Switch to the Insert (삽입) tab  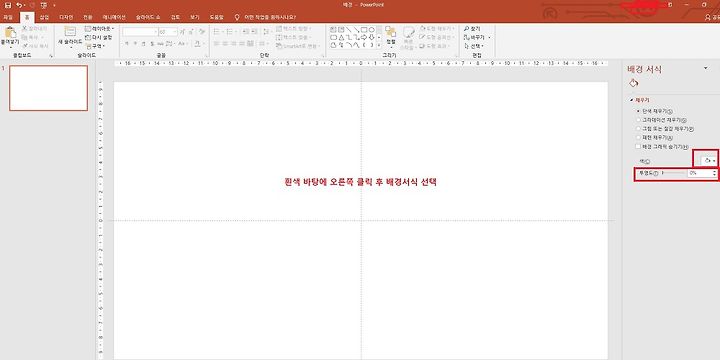[44, 17]
